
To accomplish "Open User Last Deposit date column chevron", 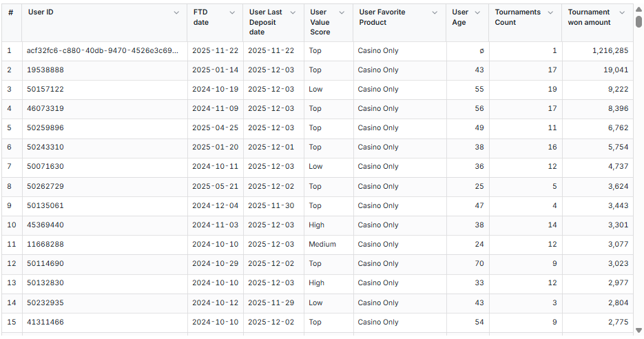I will pos(293,12).
